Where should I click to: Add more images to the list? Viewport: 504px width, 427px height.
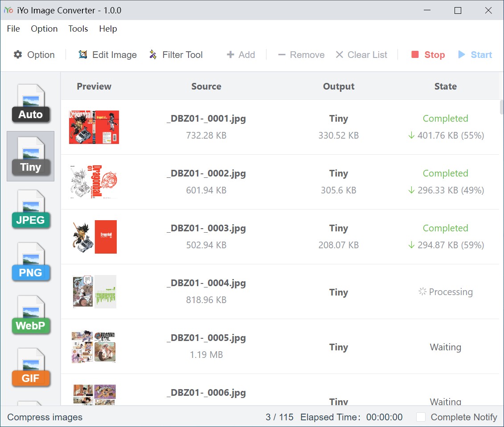(241, 54)
